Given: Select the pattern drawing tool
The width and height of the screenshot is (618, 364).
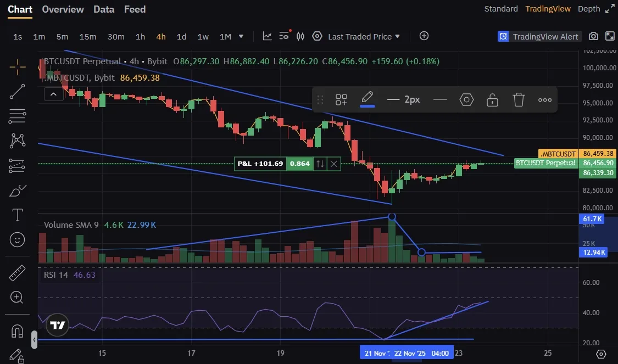Looking at the screenshot, I should pyautogui.click(x=18, y=141).
